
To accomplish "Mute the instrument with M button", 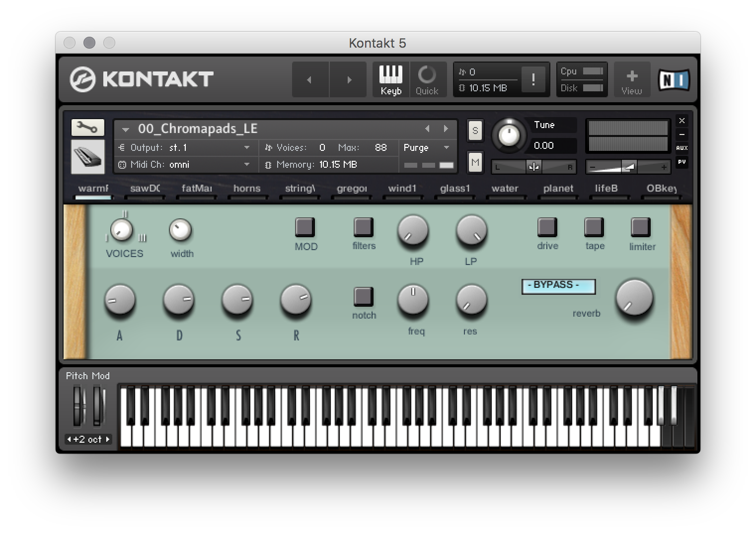I will (475, 162).
